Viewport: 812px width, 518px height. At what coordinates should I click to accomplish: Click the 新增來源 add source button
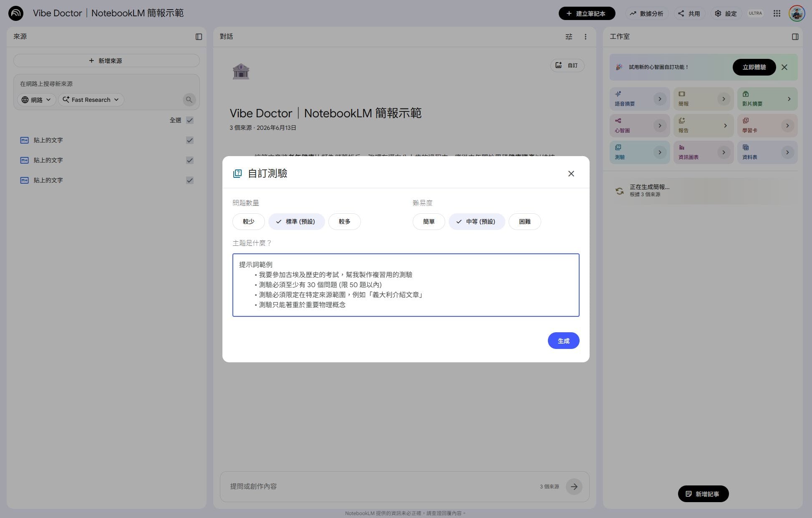click(x=106, y=61)
